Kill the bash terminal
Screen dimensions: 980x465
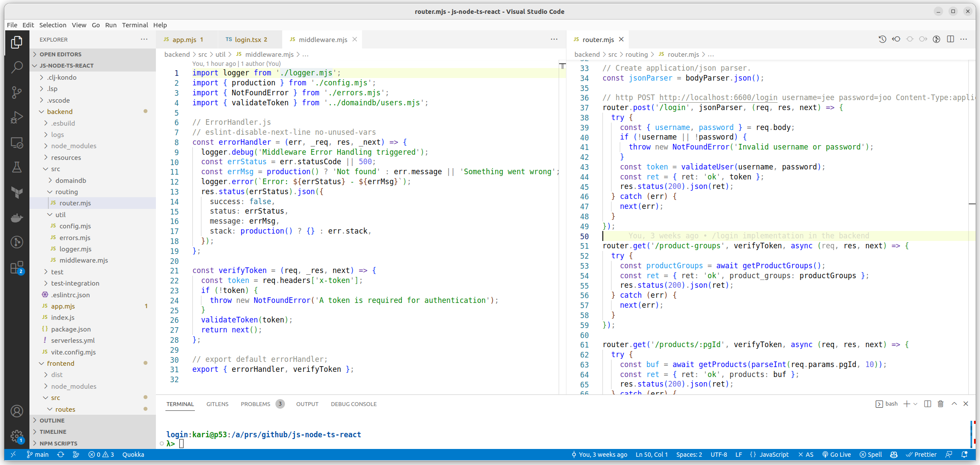coord(941,404)
